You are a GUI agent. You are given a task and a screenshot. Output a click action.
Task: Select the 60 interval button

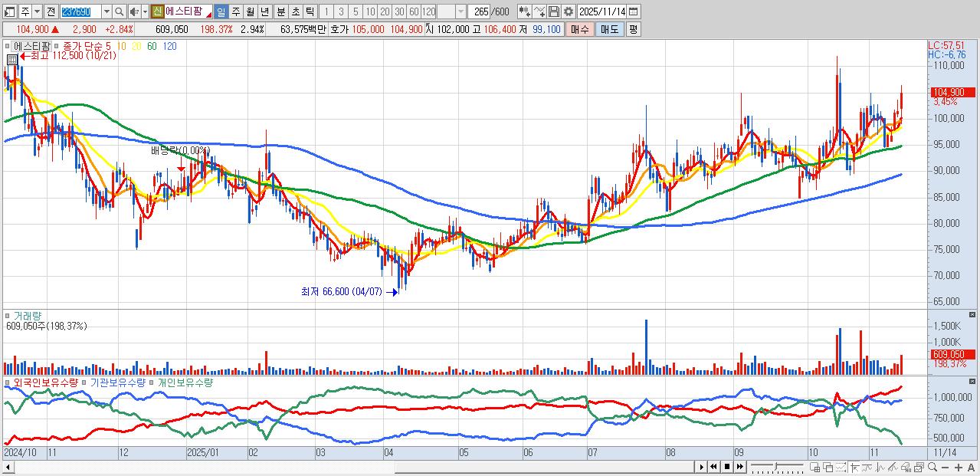point(414,11)
